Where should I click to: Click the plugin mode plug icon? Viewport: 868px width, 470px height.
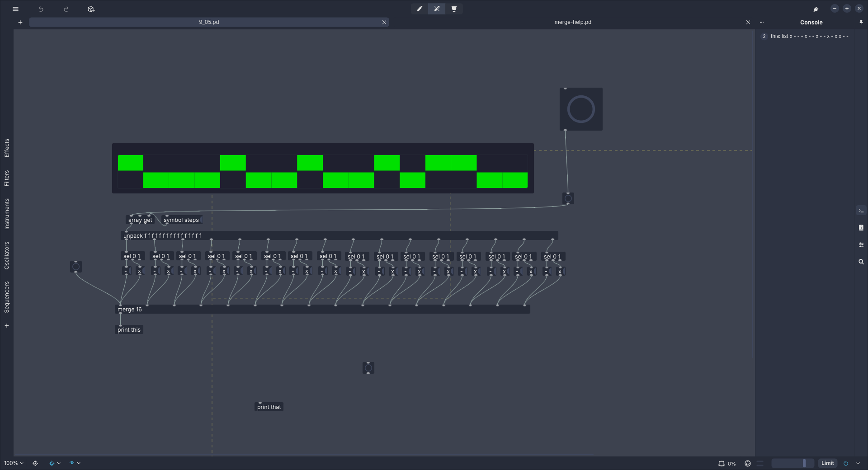tap(816, 9)
